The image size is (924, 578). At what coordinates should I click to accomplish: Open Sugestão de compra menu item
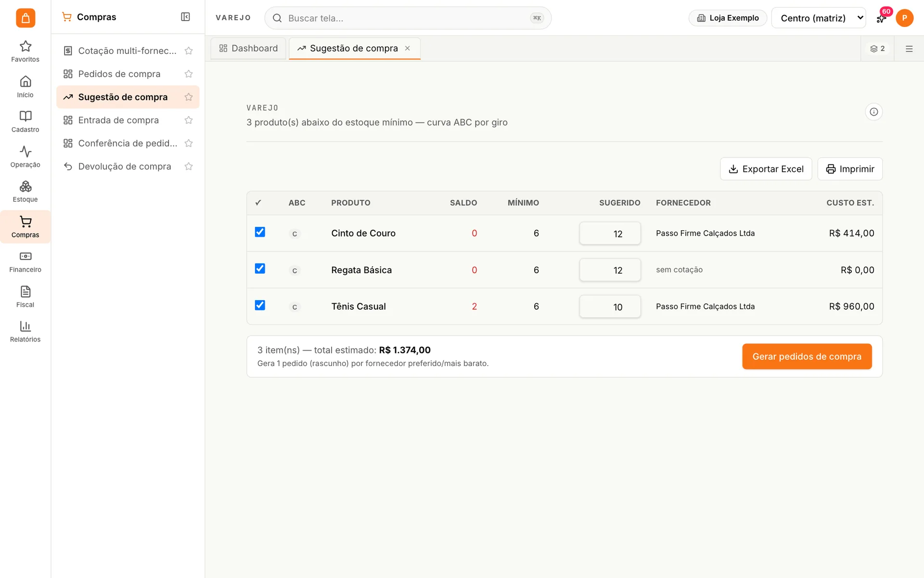click(x=128, y=97)
